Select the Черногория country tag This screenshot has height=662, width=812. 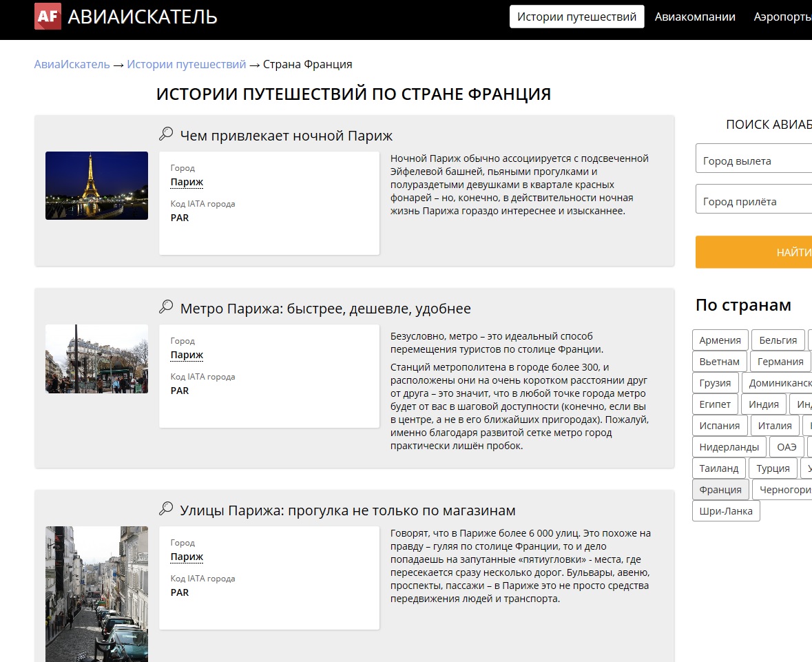click(x=782, y=490)
